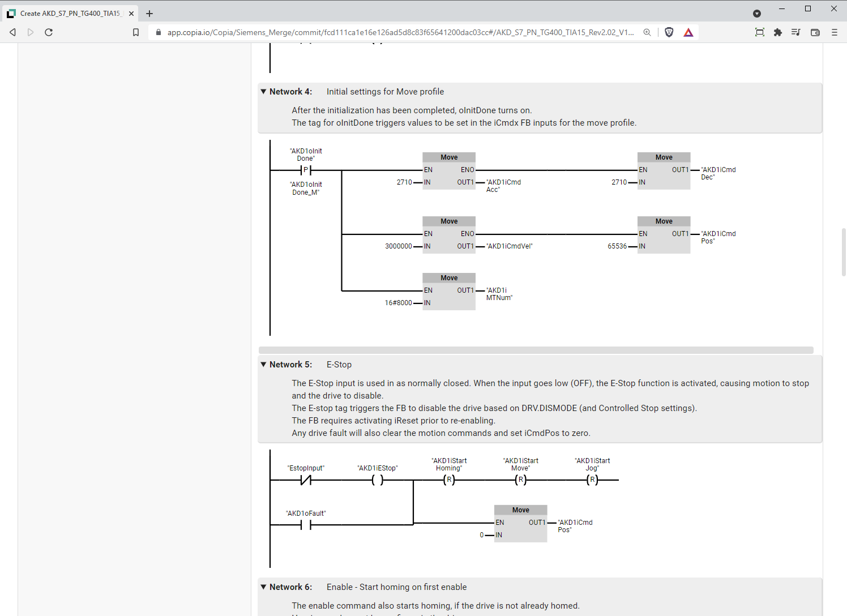Click the extensions puzzle piece icon

[777, 32]
